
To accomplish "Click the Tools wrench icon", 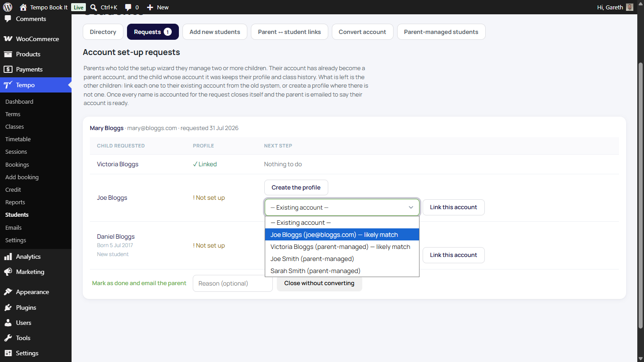I will 8,338.
